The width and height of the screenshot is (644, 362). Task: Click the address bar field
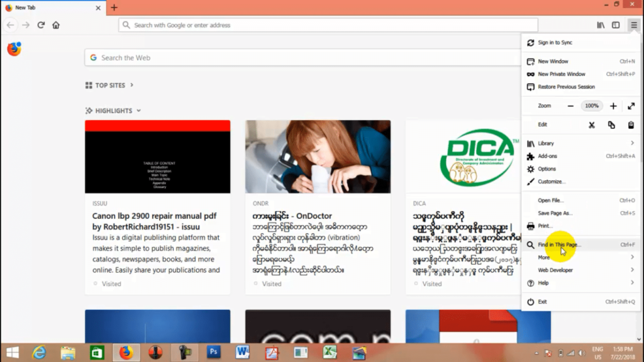click(x=328, y=25)
